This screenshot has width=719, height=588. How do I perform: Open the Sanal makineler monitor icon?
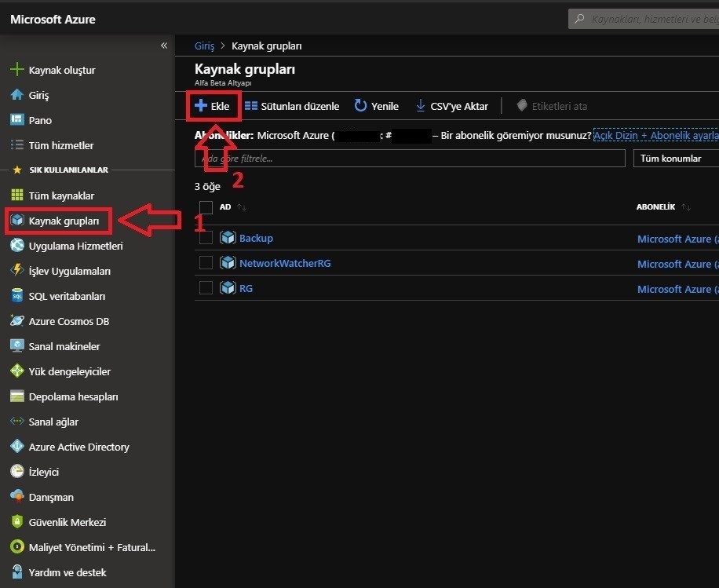coord(17,346)
